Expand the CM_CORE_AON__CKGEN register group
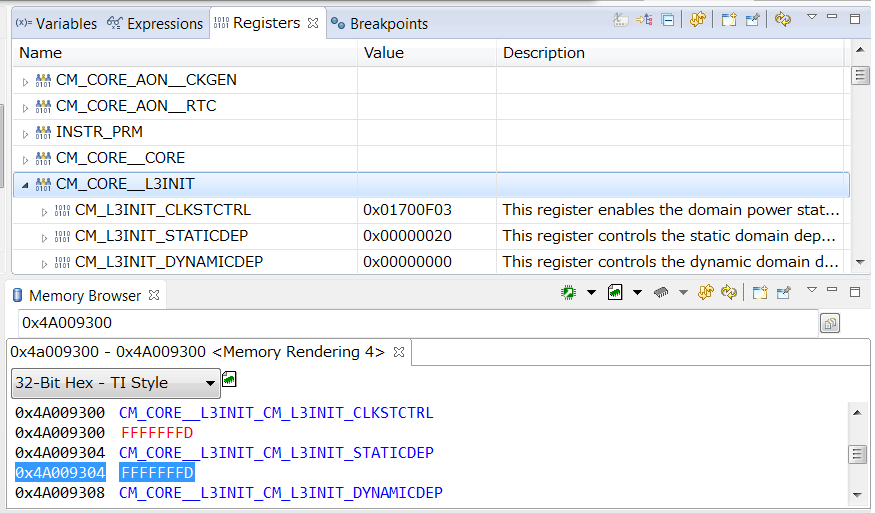The width and height of the screenshot is (875, 513). [25, 81]
